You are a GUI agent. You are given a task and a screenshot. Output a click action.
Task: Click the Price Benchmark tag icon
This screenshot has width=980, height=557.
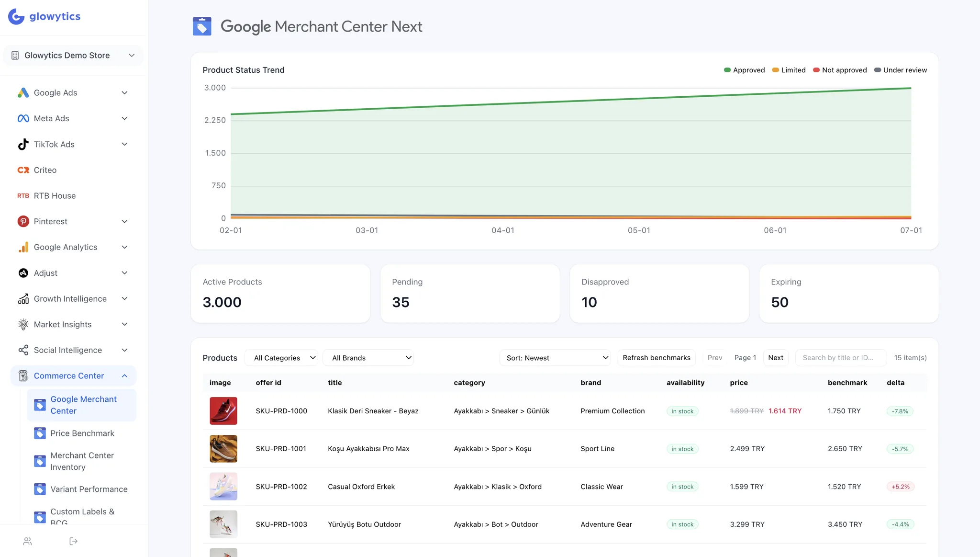[x=40, y=433]
